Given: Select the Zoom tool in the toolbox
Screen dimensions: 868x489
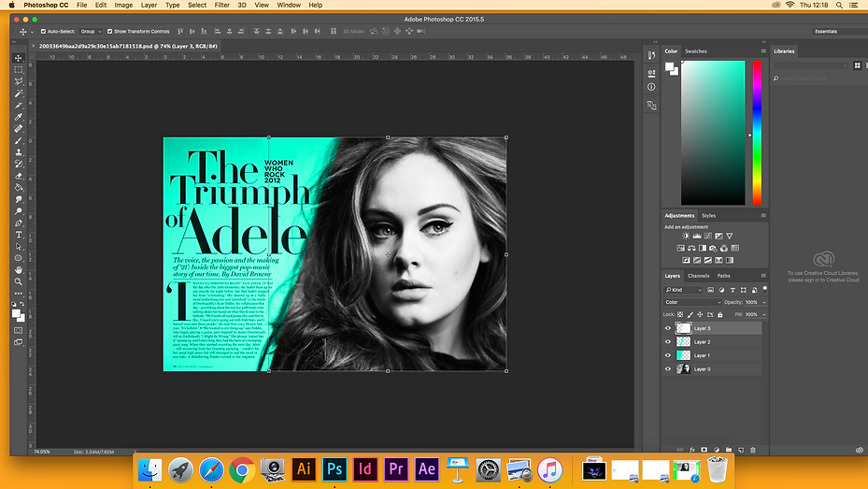Looking at the screenshot, I should [19, 281].
